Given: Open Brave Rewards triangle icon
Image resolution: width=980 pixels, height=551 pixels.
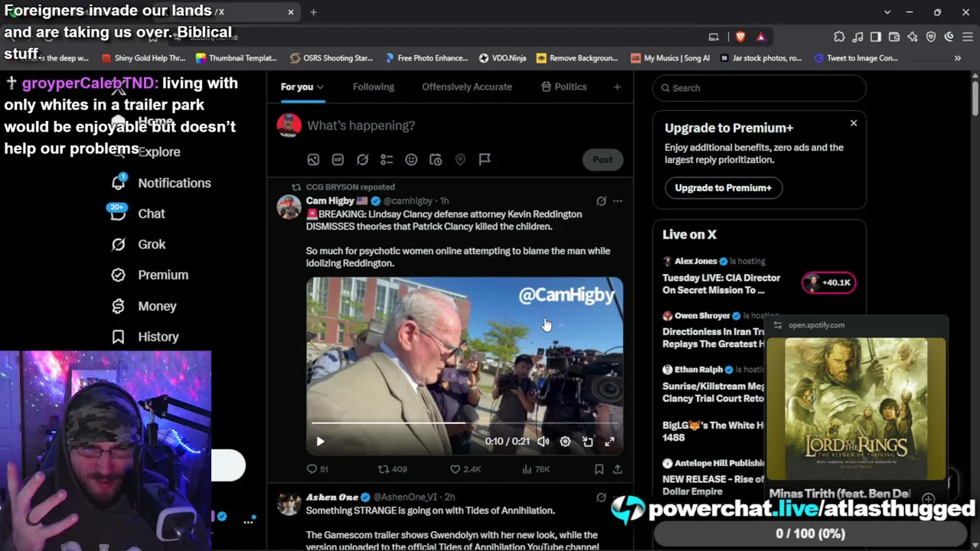Looking at the screenshot, I should [x=760, y=37].
